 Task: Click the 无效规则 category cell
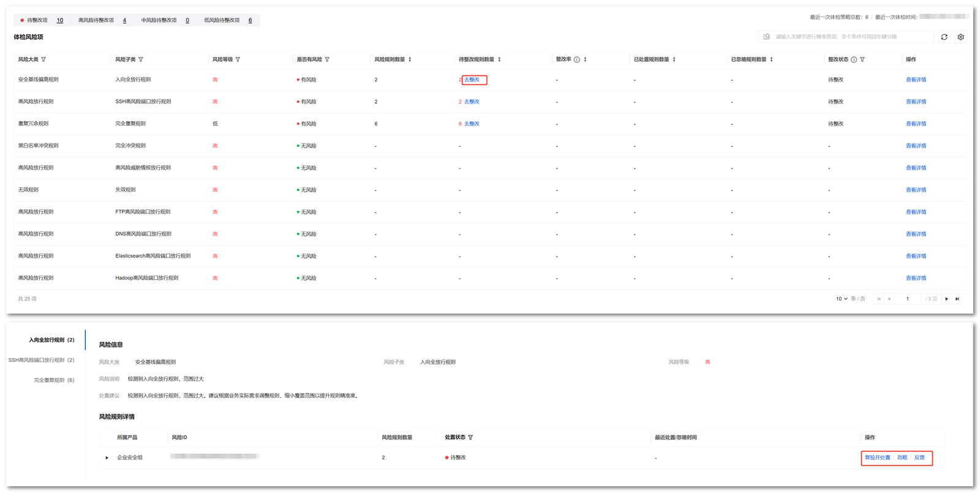[28, 190]
